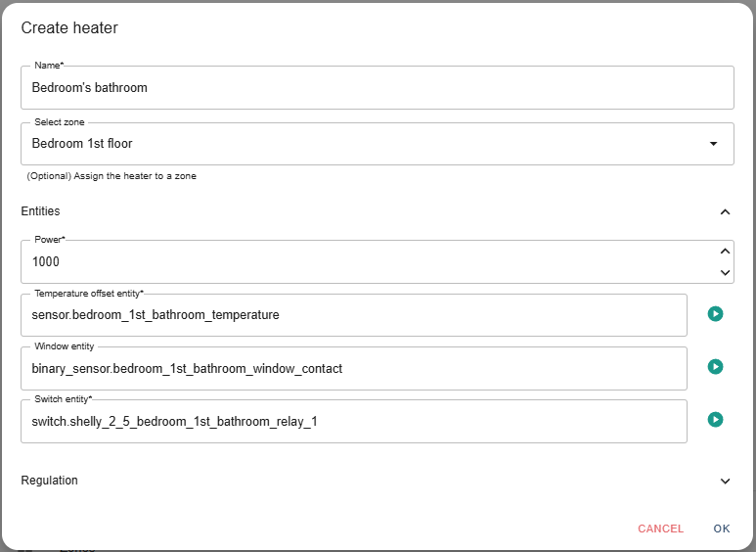Click into the Window entity field
The width and height of the screenshot is (756, 552).
tap(354, 369)
